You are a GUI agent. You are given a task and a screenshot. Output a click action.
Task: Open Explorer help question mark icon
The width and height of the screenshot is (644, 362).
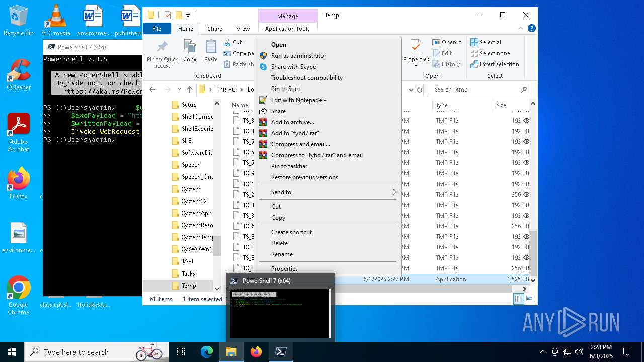pyautogui.click(x=531, y=29)
